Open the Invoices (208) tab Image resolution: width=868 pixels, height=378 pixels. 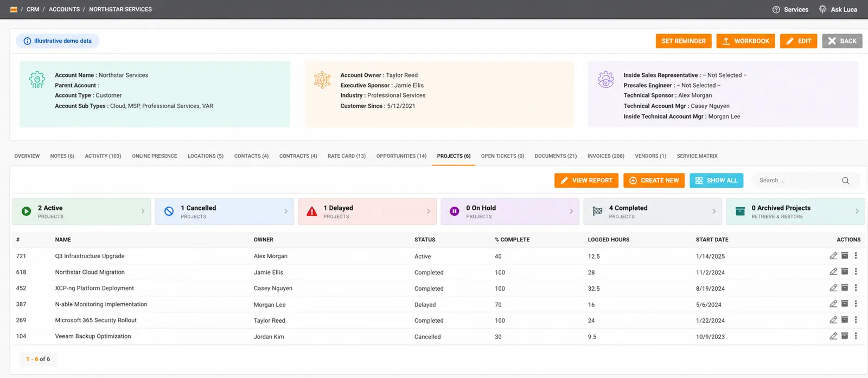pyautogui.click(x=606, y=156)
